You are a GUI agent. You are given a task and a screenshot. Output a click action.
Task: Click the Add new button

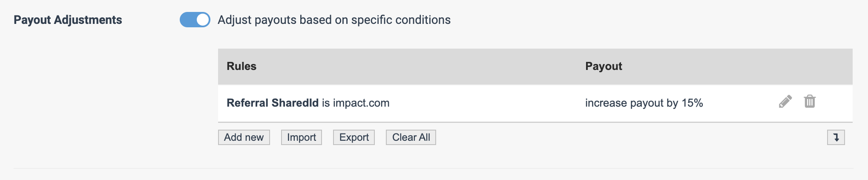pyautogui.click(x=244, y=137)
